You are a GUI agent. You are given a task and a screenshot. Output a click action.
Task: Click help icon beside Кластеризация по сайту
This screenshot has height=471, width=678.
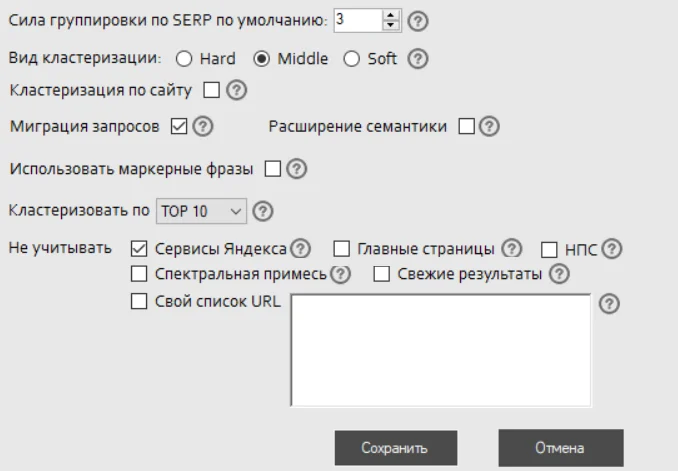point(237,91)
